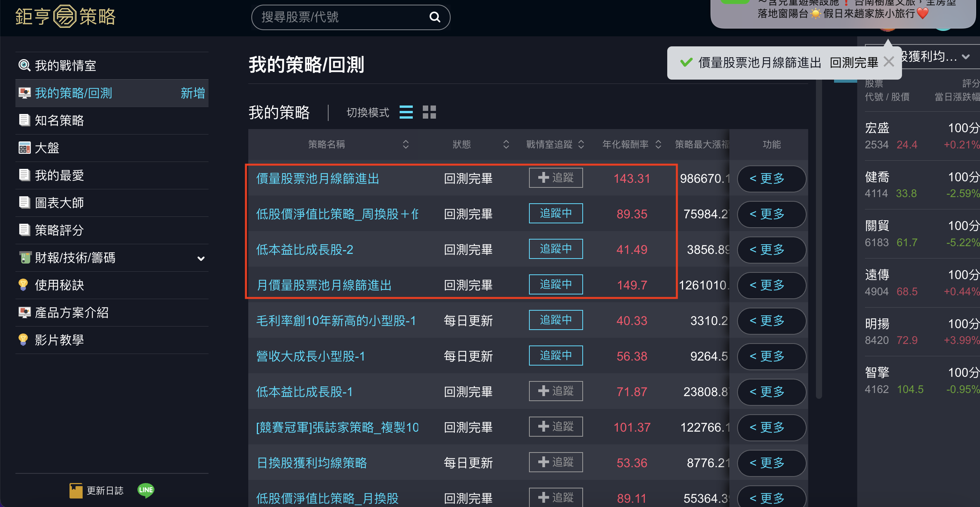Enable 追蹤 for 日換股獲利均線策略
The image size is (980, 507).
(x=556, y=462)
